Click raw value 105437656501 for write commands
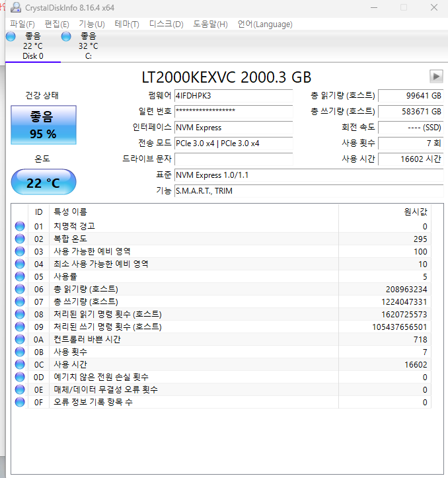The image size is (448, 478). pos(400,327)
